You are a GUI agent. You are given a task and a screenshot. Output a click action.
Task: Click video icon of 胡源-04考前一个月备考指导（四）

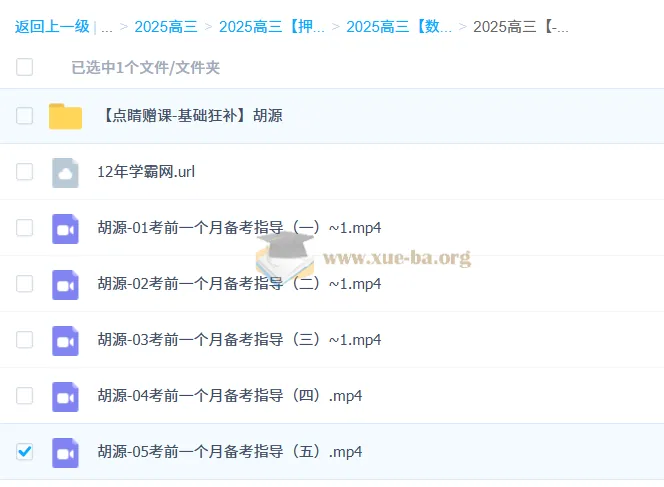65,396
